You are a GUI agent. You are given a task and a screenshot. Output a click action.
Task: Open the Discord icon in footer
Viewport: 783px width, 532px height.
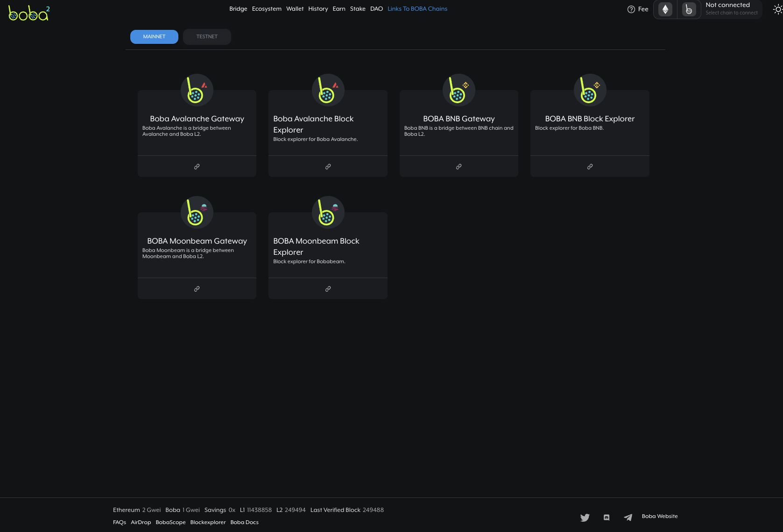coord(607,517)
